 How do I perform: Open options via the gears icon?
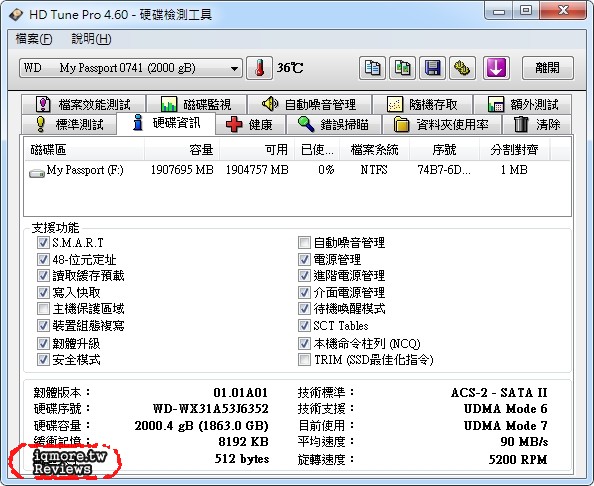[462, 68]
